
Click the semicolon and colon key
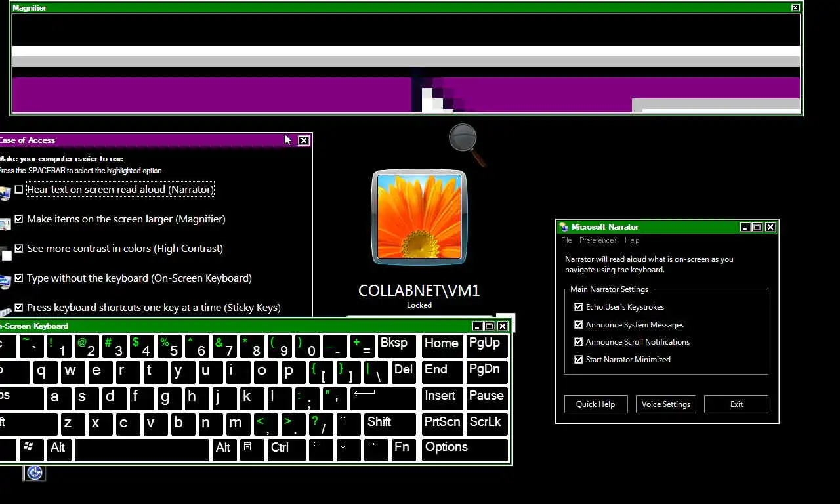[306, 398]
